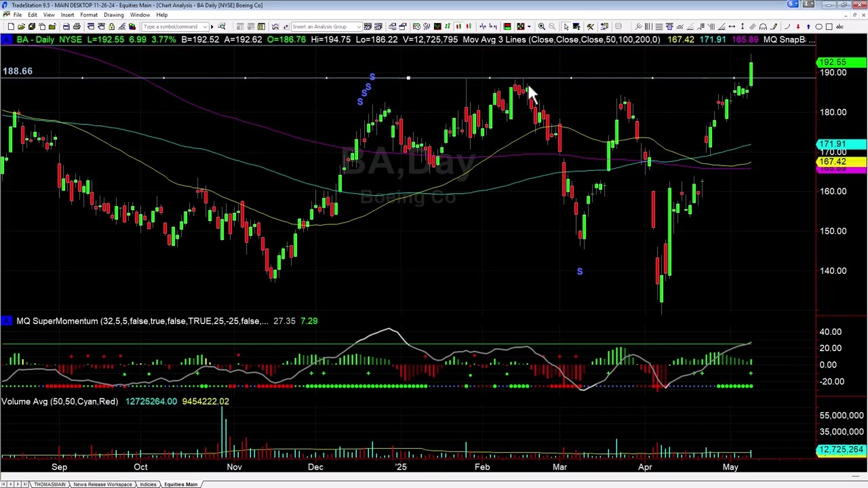
Task: Select the Text drawing tool (abc)
Action: point(840,26)
